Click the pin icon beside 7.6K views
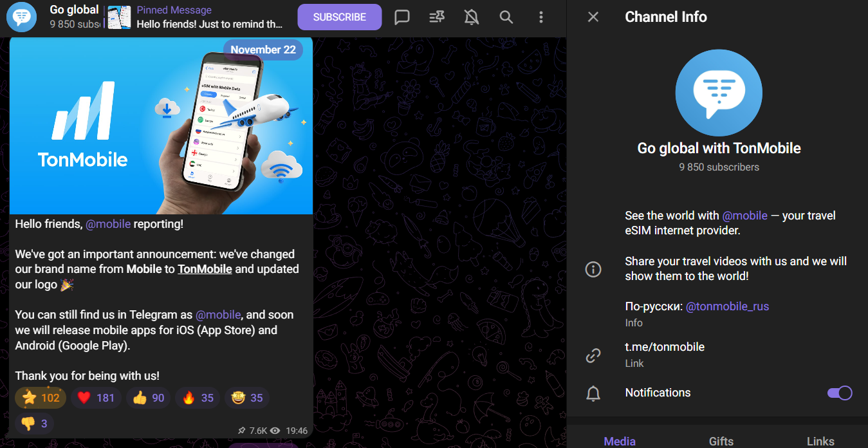 [x=241, y=431]
